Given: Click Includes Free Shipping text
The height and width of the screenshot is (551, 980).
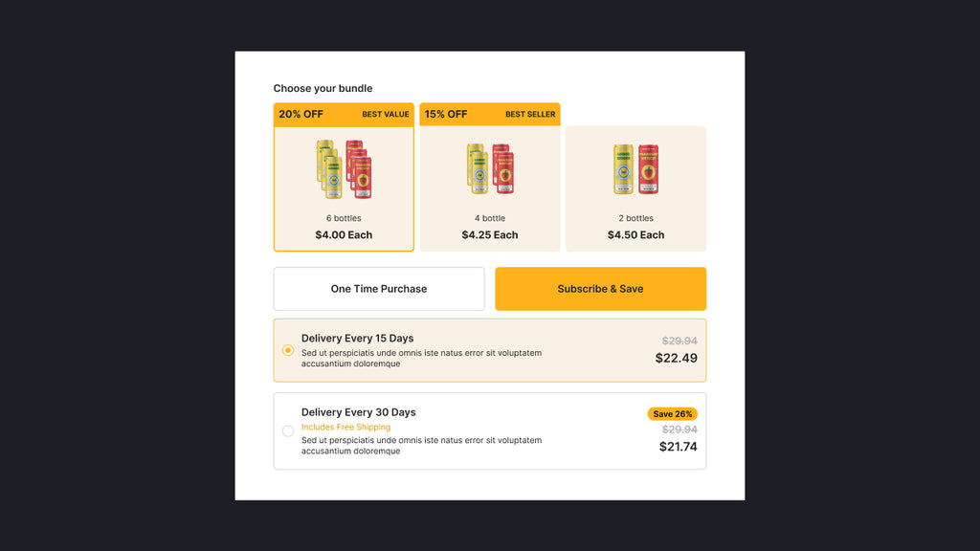Looking at the screenshot, I should point(345,428).
